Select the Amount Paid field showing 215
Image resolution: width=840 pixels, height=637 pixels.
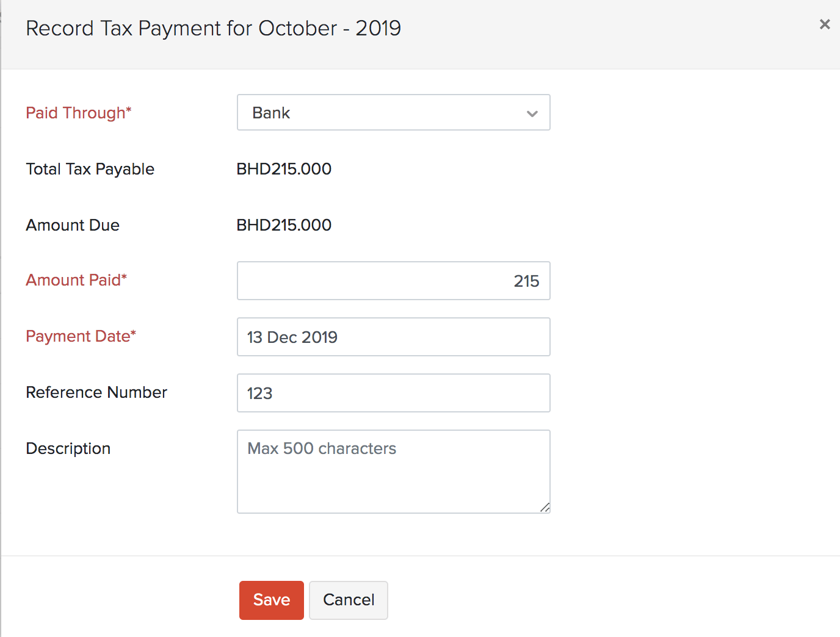tap(393, 281)
